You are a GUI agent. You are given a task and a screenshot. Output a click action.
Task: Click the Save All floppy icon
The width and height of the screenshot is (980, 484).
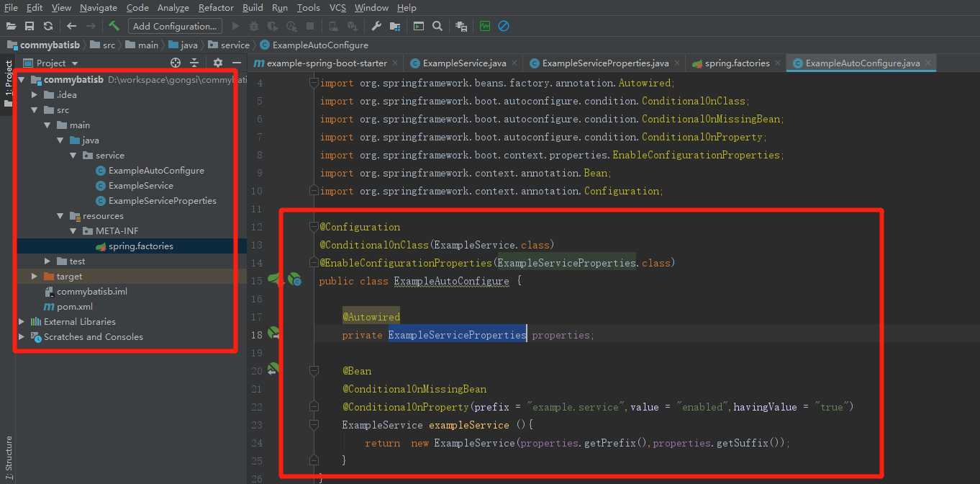click(30, 26)
